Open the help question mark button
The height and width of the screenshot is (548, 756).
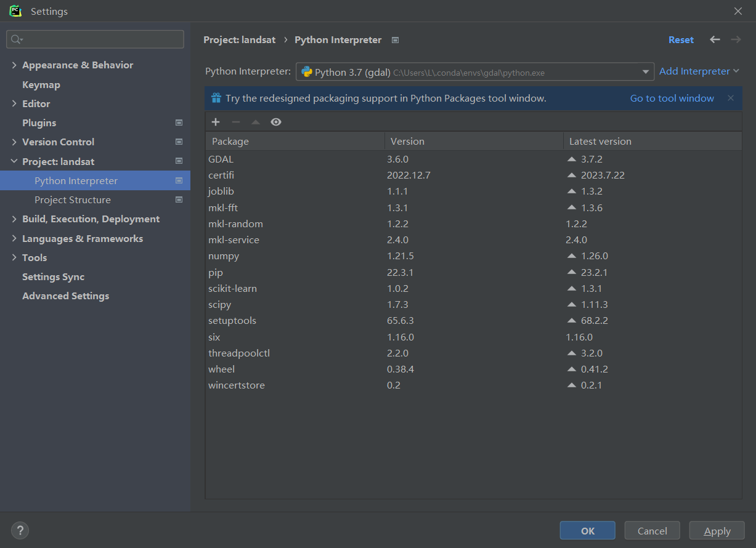point(20,530)
